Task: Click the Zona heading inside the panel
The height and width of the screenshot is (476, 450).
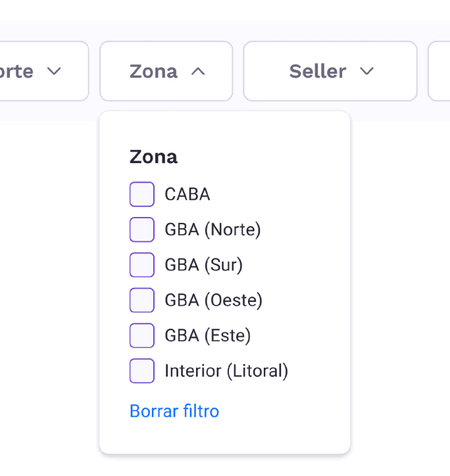Action: pos(153,157)
